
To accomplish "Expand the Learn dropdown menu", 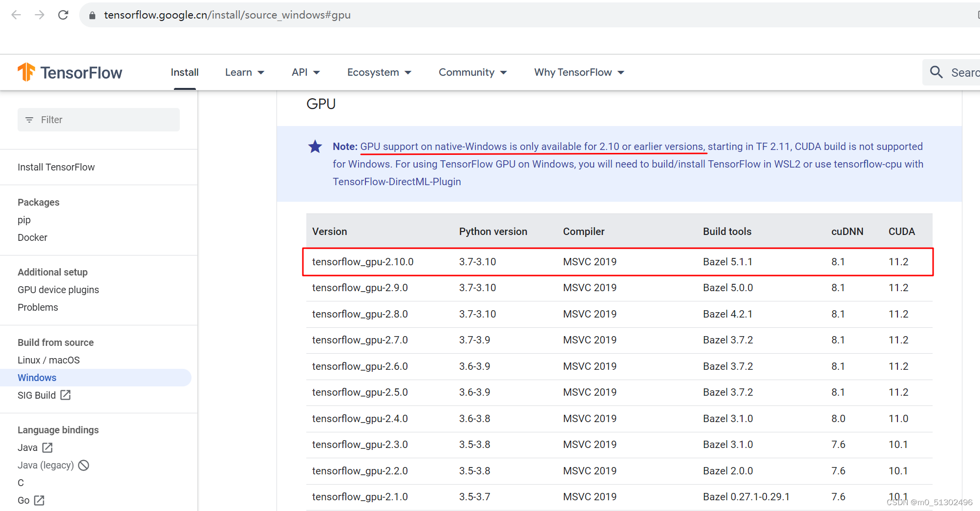I will click(244, 72).
